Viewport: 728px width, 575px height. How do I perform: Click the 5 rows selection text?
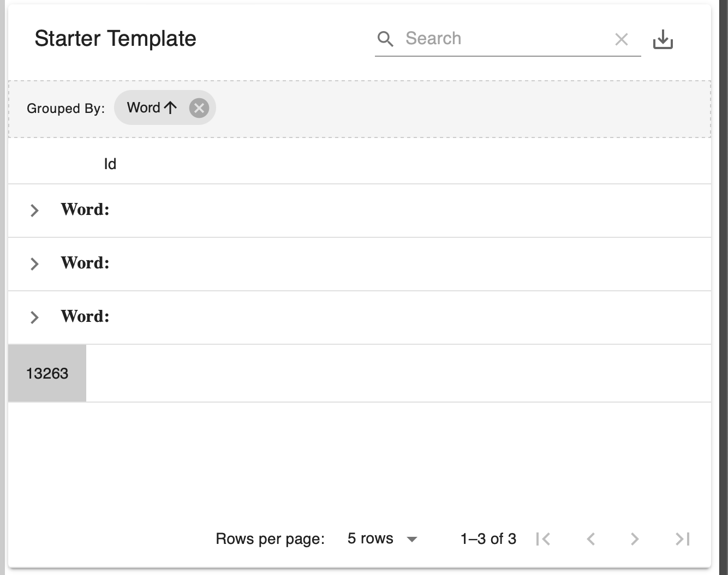tap(371, 538)
